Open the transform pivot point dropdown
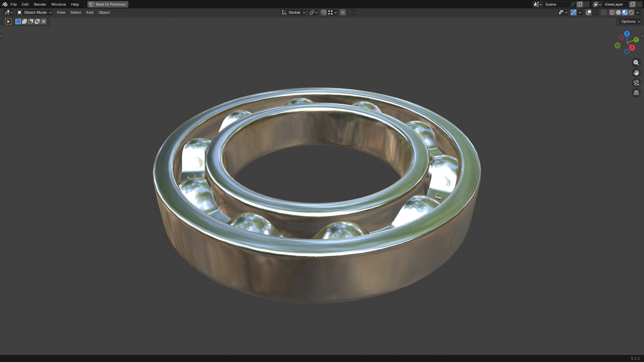Image resolution: width=644 pixels, height=362 pixels. tap(313, 12)
